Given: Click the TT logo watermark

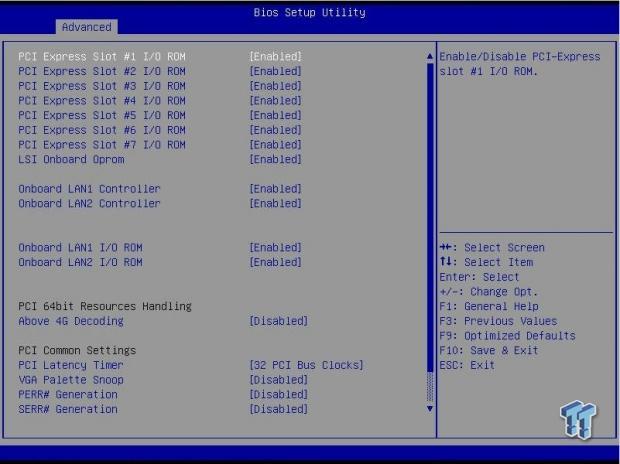Looking at the screenshot, I should pyautogui.click(x=578, y=420).
